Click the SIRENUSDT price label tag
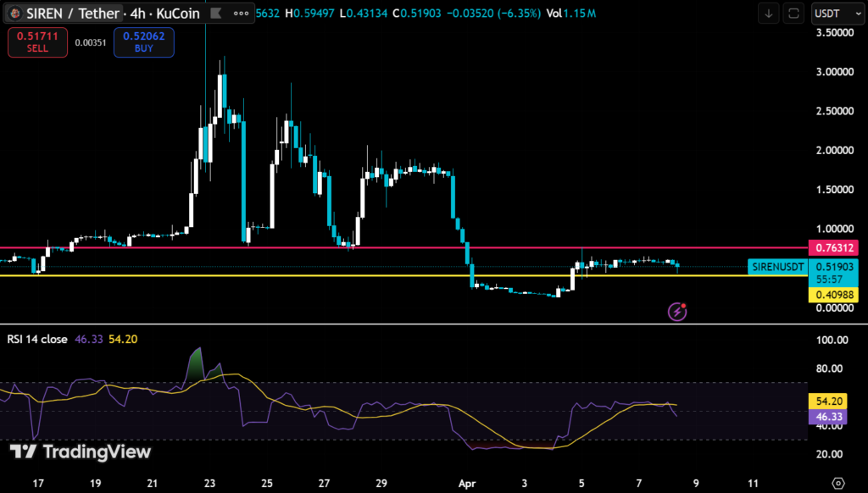868x493 pixels. pos(776,267)
